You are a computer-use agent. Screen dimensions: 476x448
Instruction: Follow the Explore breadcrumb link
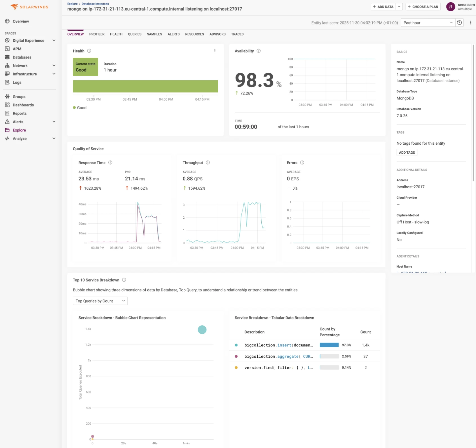pyautogui.click(x=72, y=4)
